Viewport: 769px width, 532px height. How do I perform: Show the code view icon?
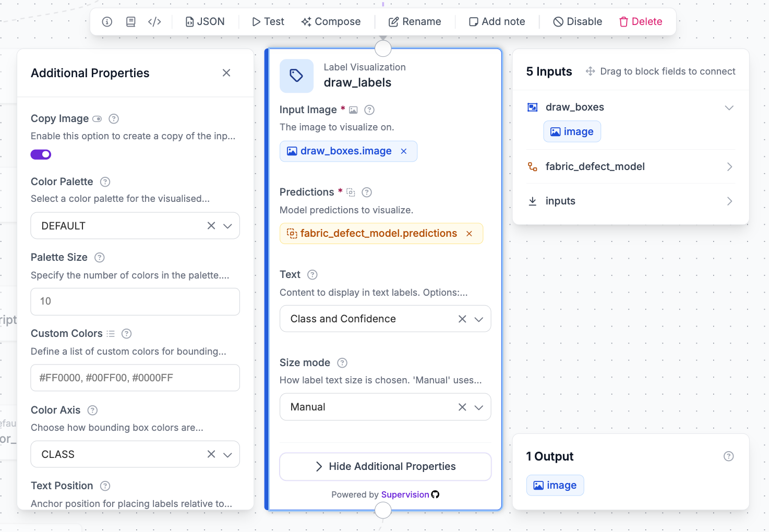pos(154,22)
